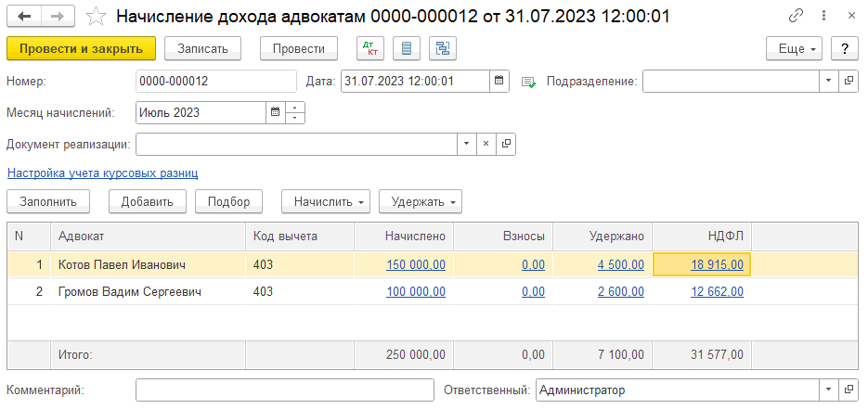Click the Заполнить button
The height and width of the screenshot is (409, 868).
click(48, 201)
